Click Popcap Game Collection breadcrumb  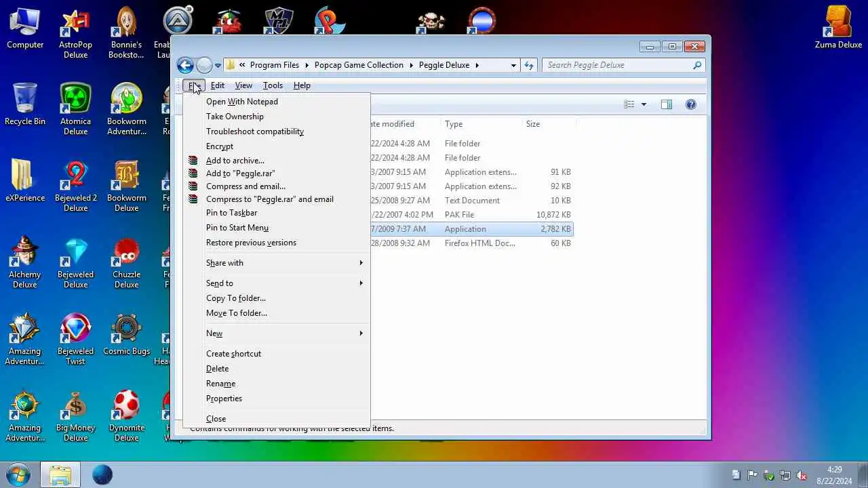[x=359, y=65]
